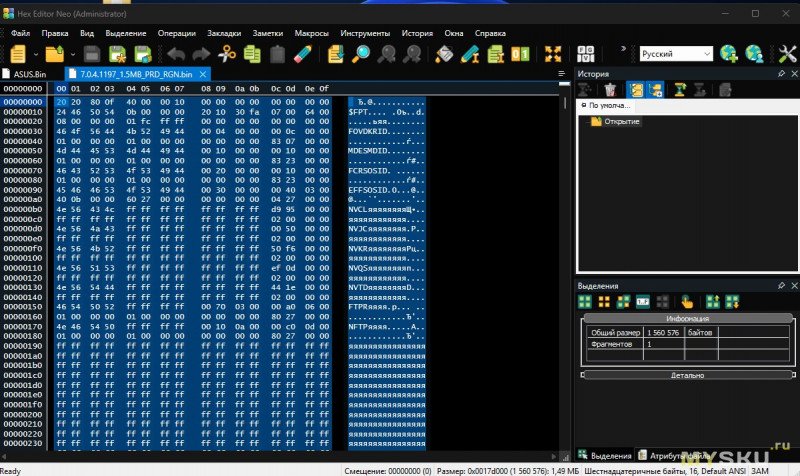Click the scissors Cut icon in toolbar

[228, 54]
